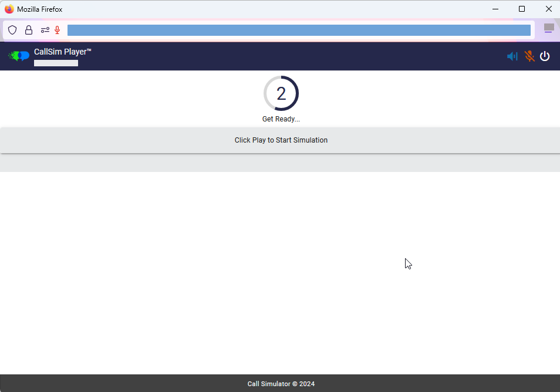
Task: Open the site permissions sliders icon
Action: (45, 30)
